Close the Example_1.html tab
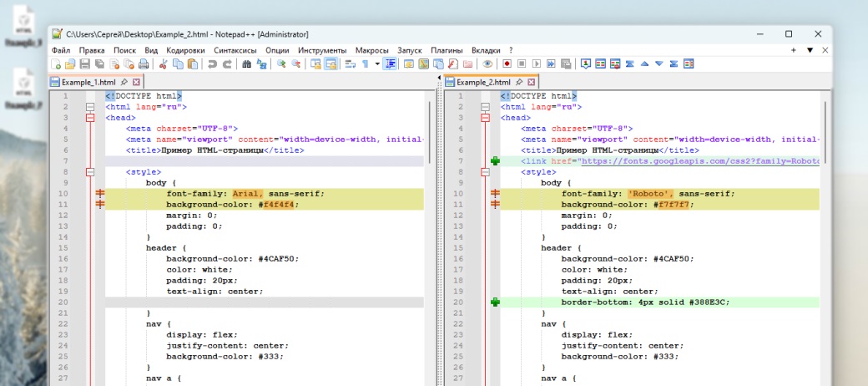Image resolution: width=868 pixels, height=386 pixels. [136, 82]
